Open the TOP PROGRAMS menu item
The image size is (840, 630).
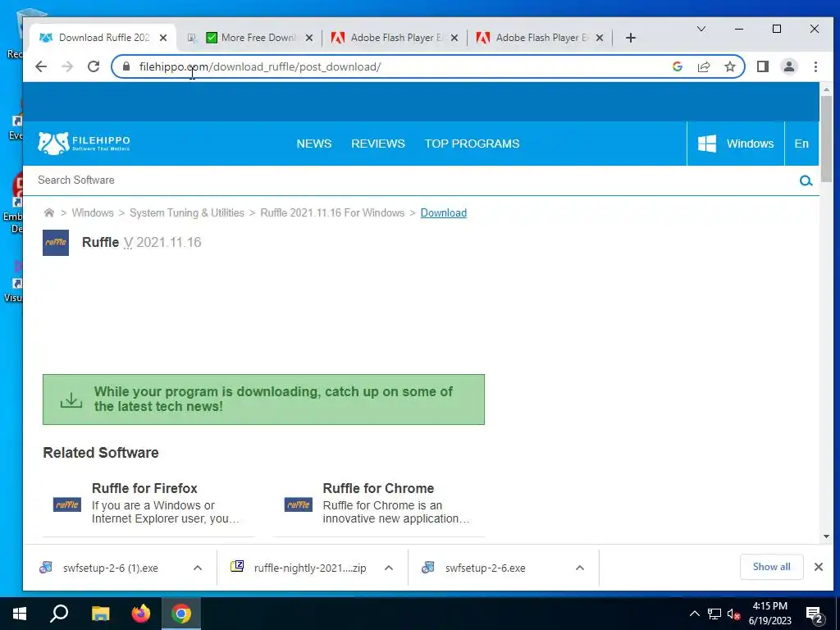[x=472, y=144]
